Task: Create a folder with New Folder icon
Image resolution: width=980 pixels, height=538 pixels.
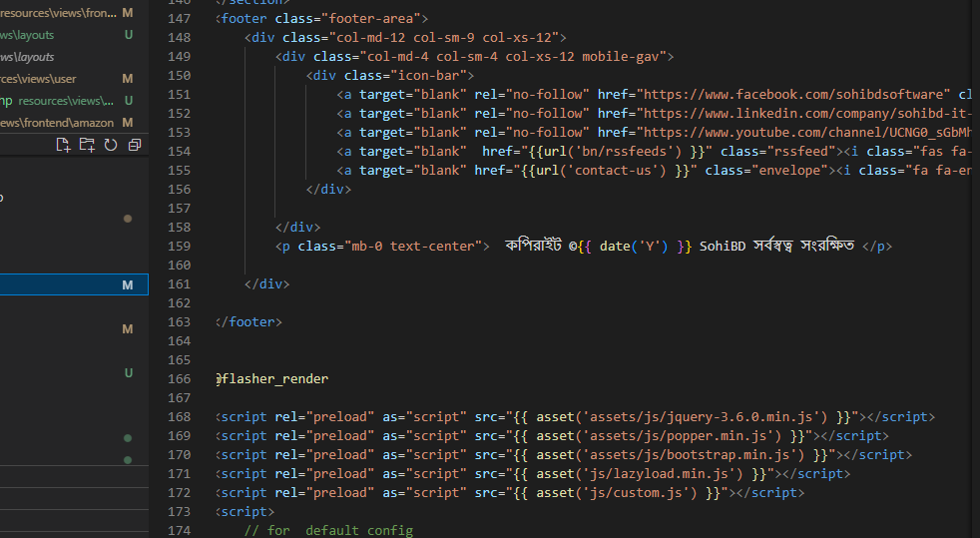Action: (x=87, y=145)
